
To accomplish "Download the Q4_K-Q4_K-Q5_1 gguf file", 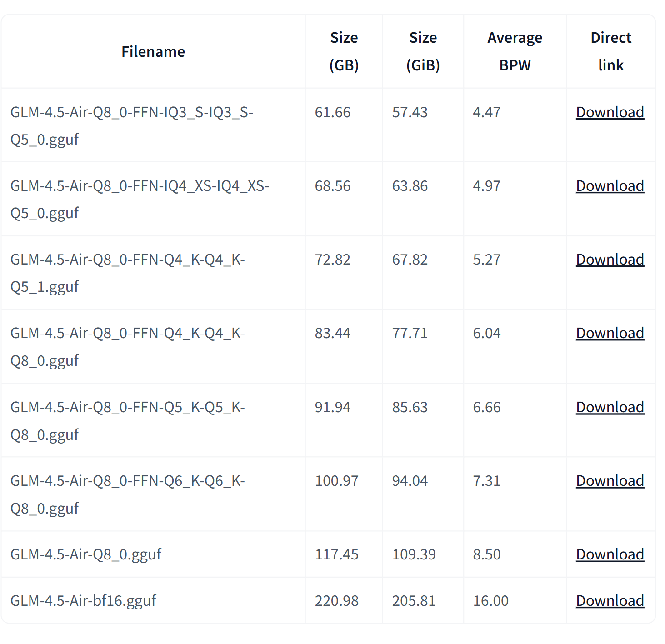I will point(610,260).
